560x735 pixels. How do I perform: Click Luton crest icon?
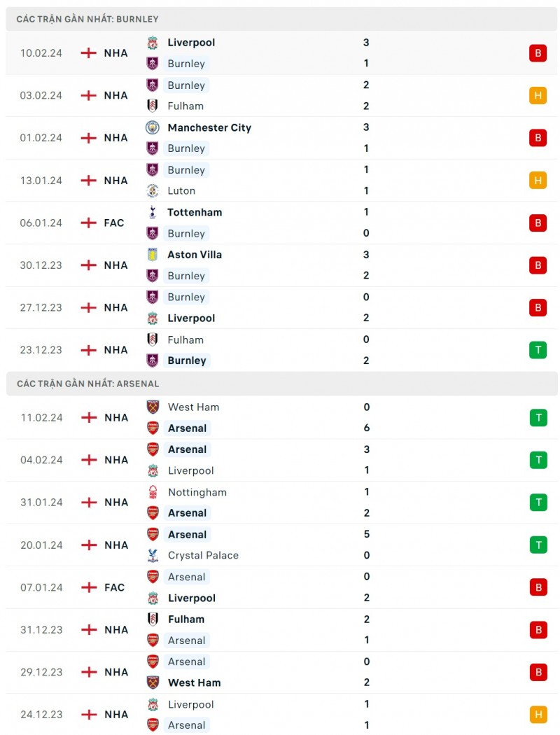point(153,190)
